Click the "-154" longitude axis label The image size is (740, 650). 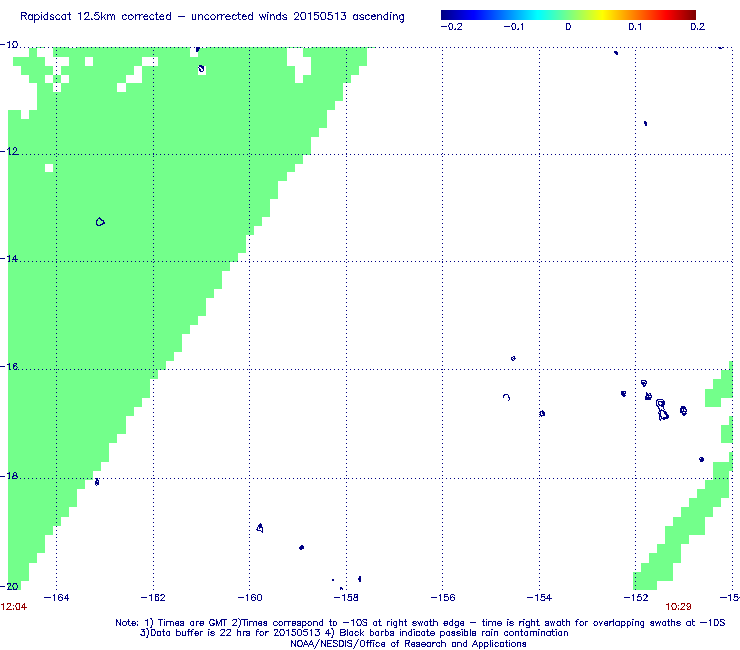point(539,598)
